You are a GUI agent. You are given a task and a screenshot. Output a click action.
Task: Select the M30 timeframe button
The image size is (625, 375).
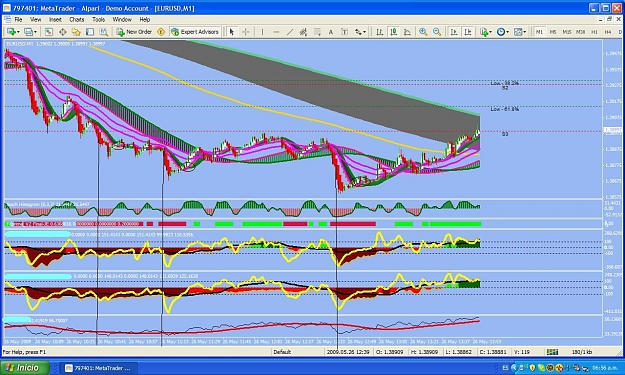[580, 32]
